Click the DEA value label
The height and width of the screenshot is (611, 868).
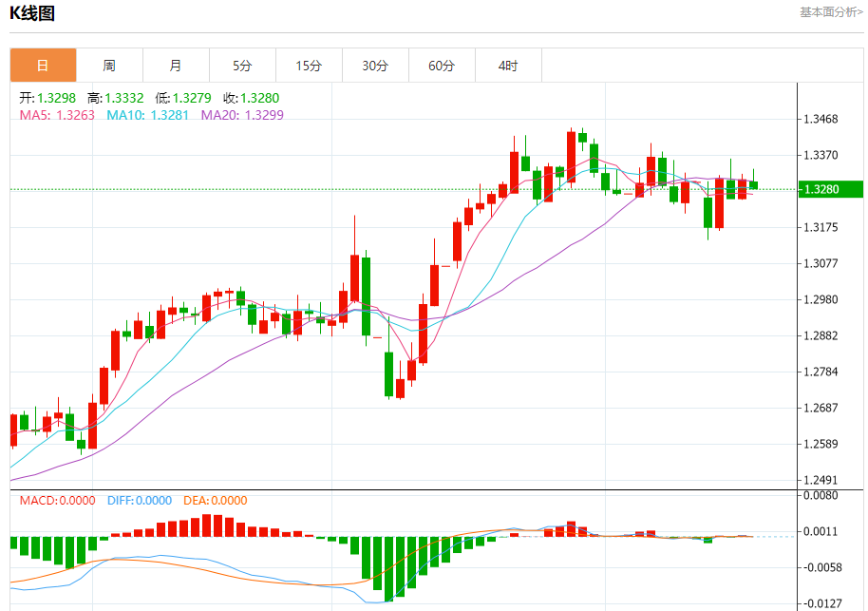point(216,501)
